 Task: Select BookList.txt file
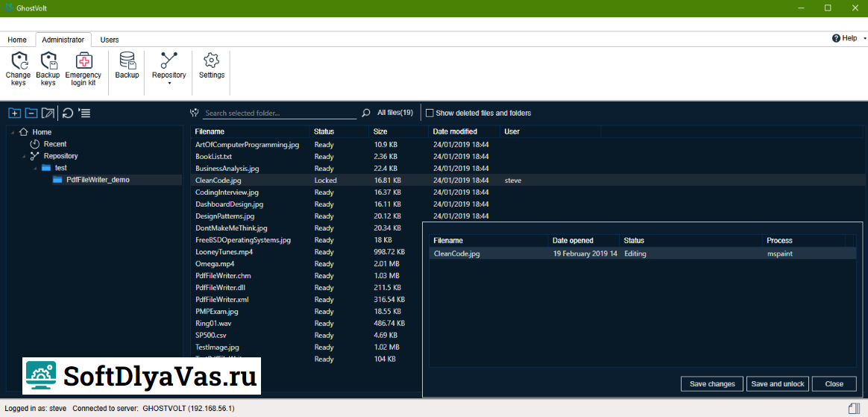tap(213, 156)
